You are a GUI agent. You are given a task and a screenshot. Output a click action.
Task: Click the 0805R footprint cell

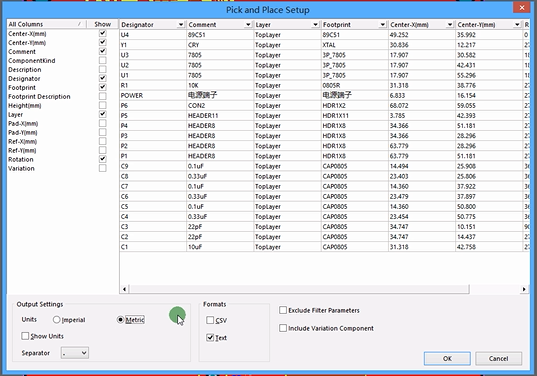point(354,85)
